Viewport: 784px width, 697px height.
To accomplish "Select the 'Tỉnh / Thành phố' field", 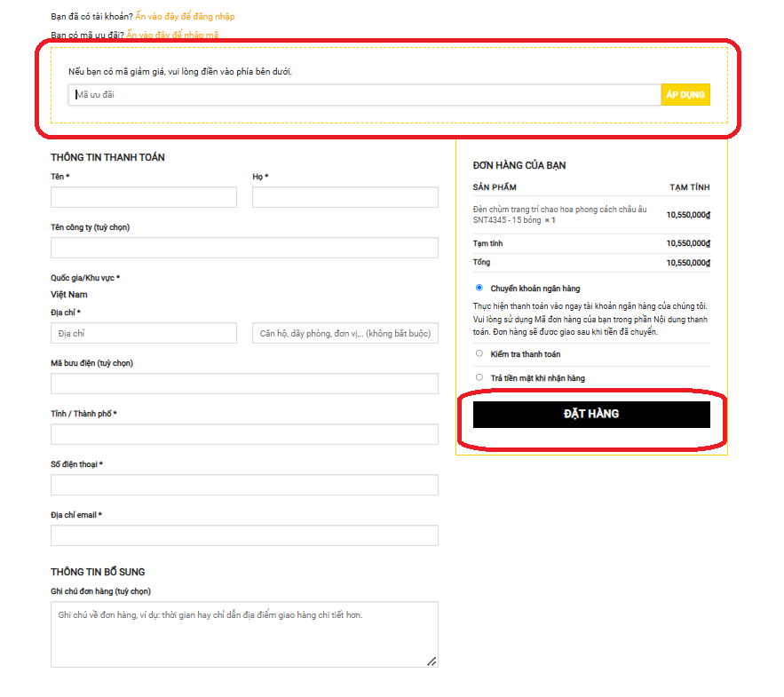I will pos(244,434).
